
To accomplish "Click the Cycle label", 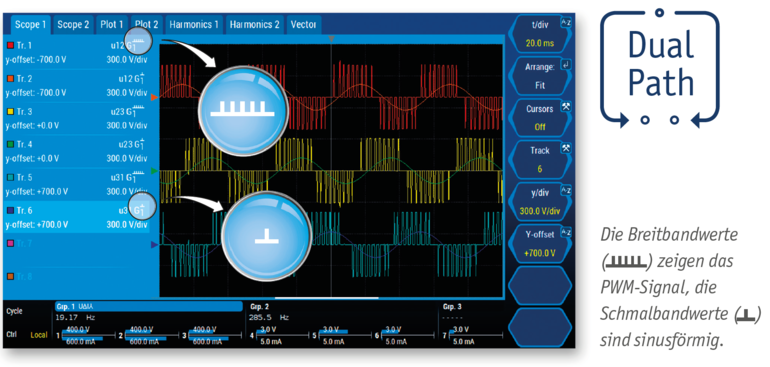I will coord(14,311).
